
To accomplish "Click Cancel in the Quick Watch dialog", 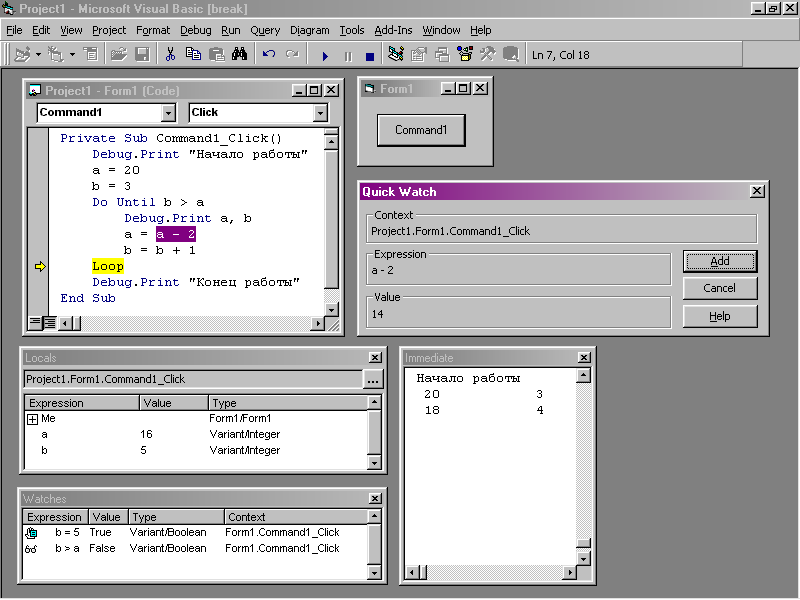I will (719, 288).
